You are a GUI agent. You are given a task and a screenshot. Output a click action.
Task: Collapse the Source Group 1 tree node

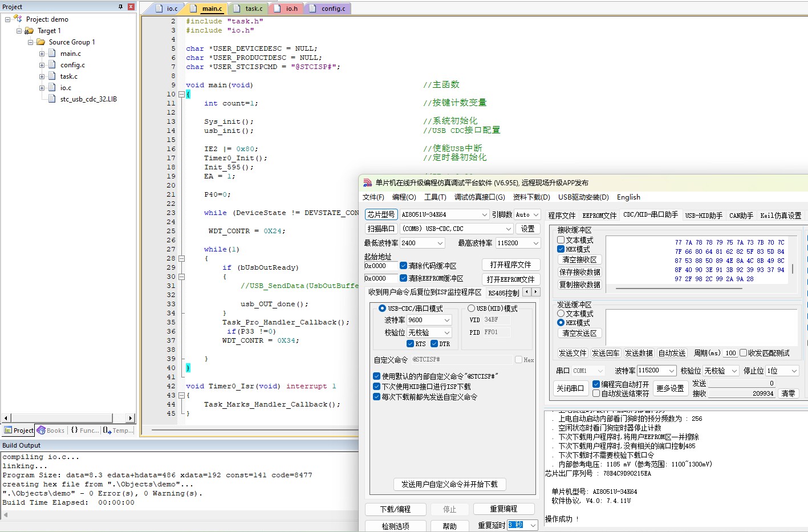(x=30, y=42)
